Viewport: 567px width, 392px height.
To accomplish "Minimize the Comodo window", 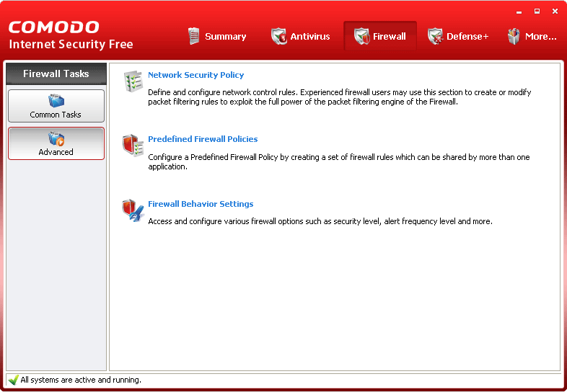I will [519, 12].
